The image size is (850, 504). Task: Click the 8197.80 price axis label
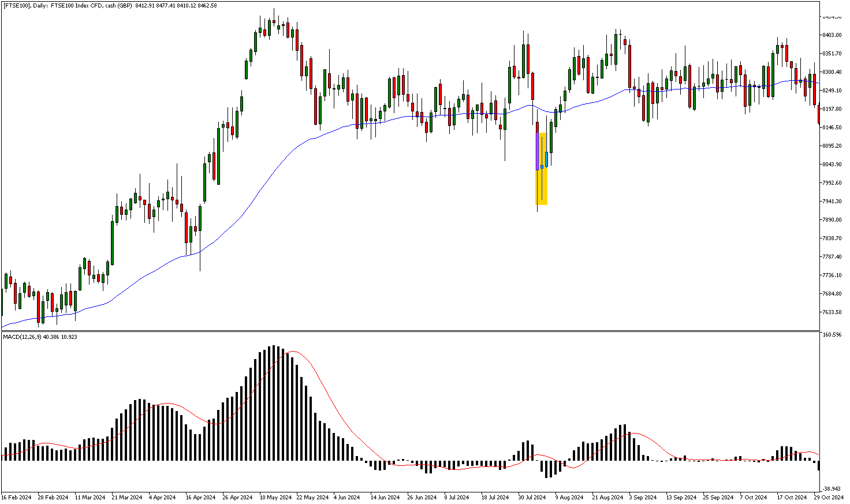832,109
